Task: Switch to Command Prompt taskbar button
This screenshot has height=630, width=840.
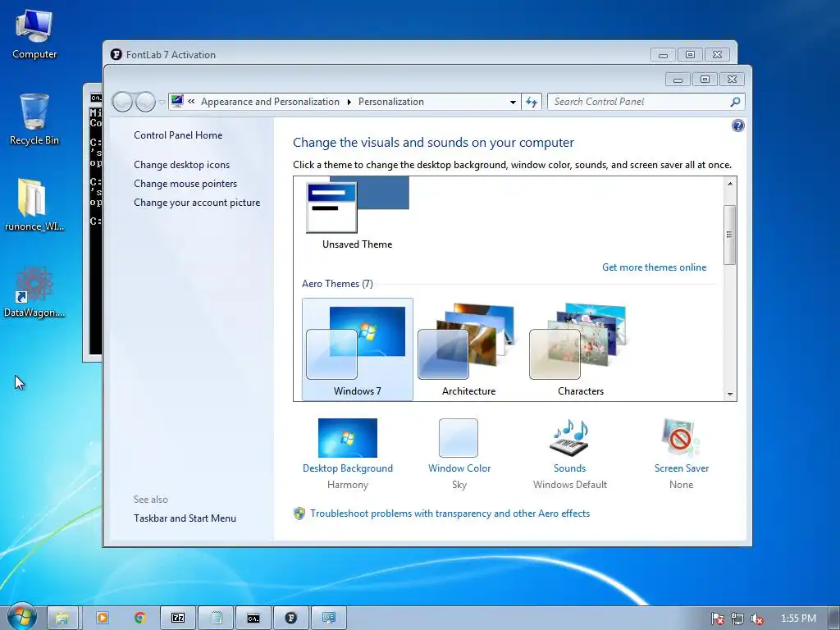Action: point(253,619)
